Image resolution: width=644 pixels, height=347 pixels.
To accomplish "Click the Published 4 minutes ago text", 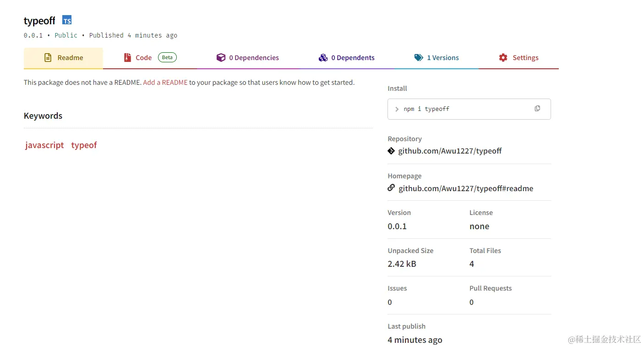I will tap(133, 35).
